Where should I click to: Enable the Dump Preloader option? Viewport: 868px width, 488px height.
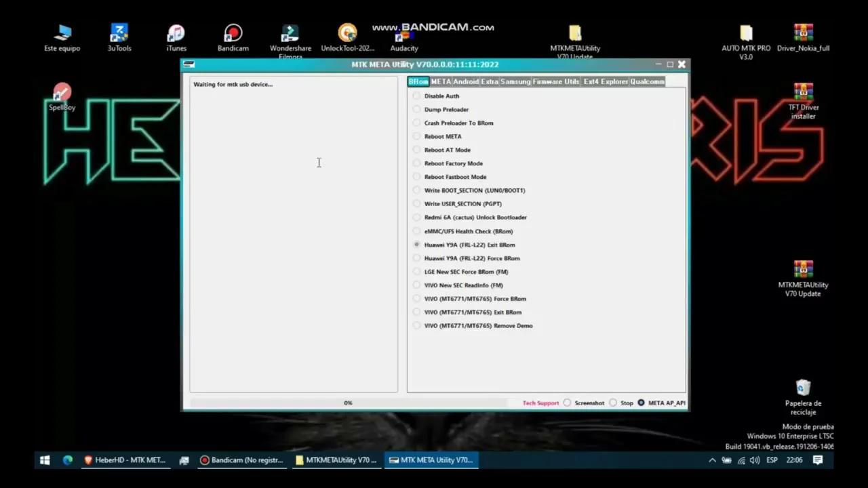[416, 109]
